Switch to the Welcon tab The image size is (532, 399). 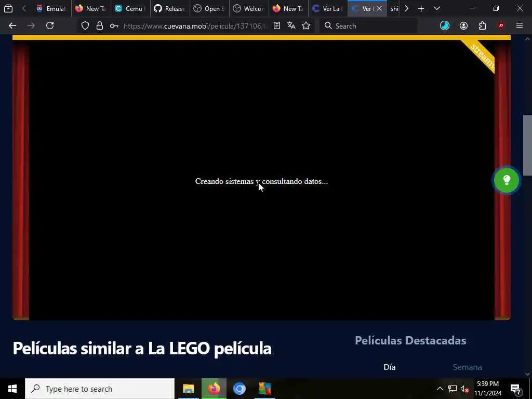[x=249, y=8]
